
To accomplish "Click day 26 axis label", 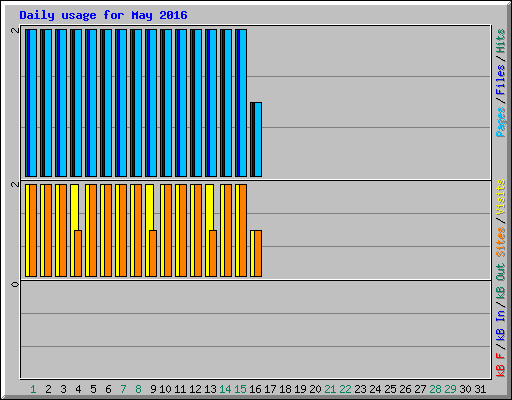I will pos(405,389).
